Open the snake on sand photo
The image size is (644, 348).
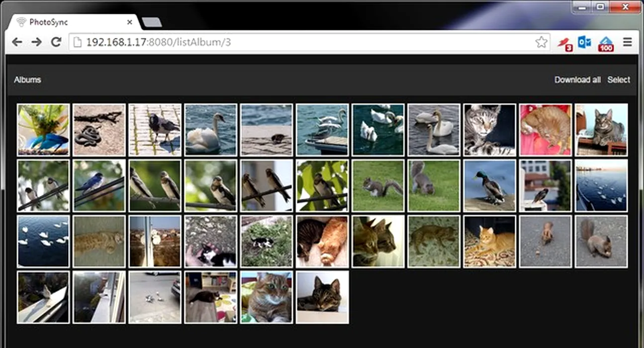click(x=99, y=130)
